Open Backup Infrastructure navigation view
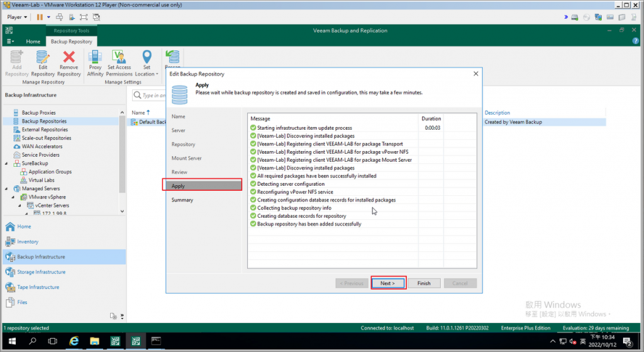Image resolution: width=644 pixels, height=352 pixels. 64,257
